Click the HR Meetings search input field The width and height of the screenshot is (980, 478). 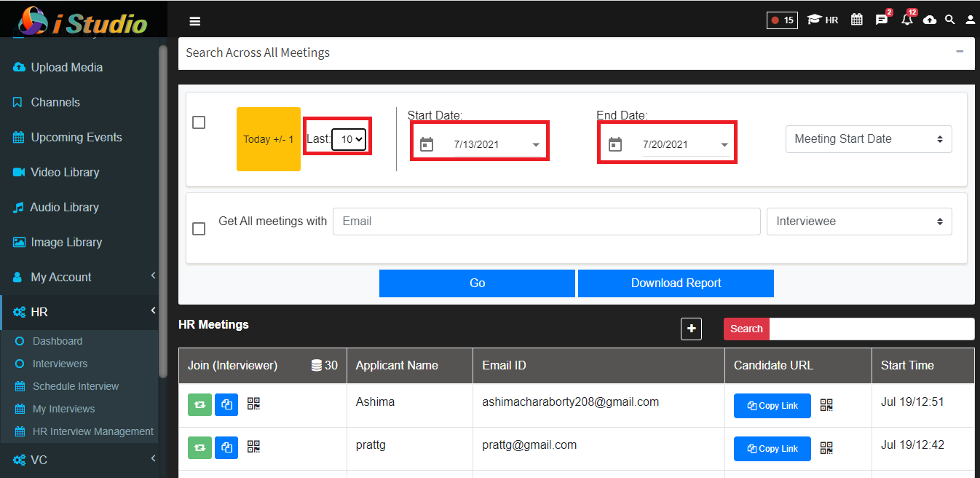[872, 329]
